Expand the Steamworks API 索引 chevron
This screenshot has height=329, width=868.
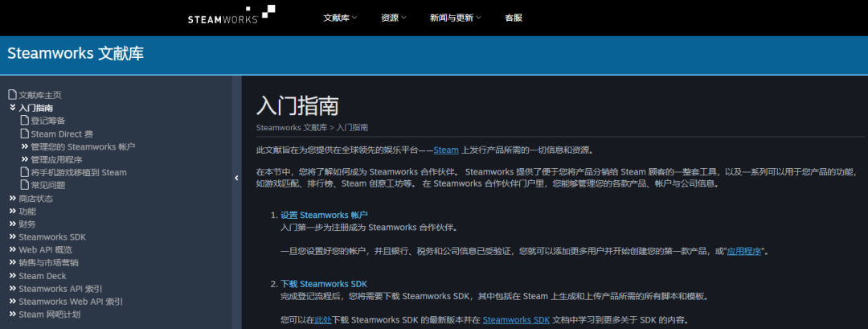(x=13, y=288)
